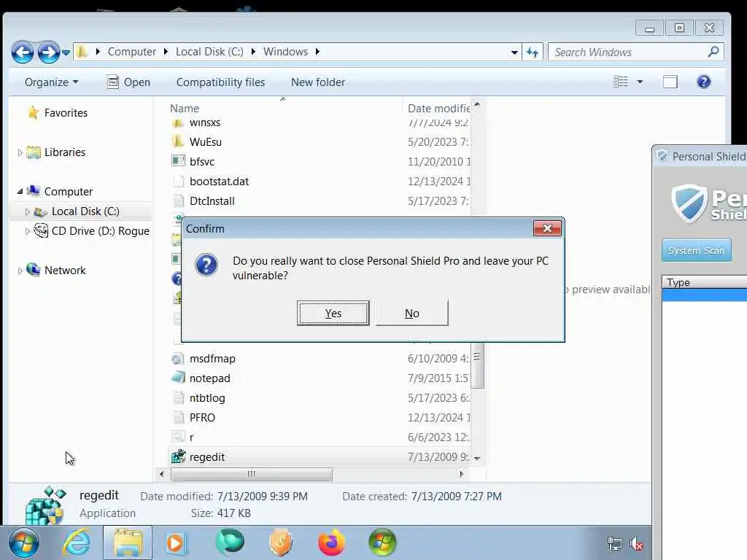Click Windows Explorer taskbar icon
This screenshot has height=560, width=747.
click(128, 542)
